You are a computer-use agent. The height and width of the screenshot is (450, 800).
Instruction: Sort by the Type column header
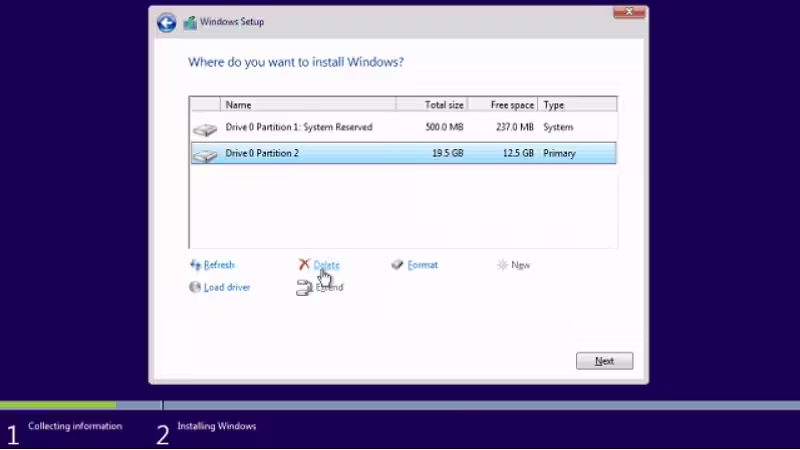(x=578, y=105)
